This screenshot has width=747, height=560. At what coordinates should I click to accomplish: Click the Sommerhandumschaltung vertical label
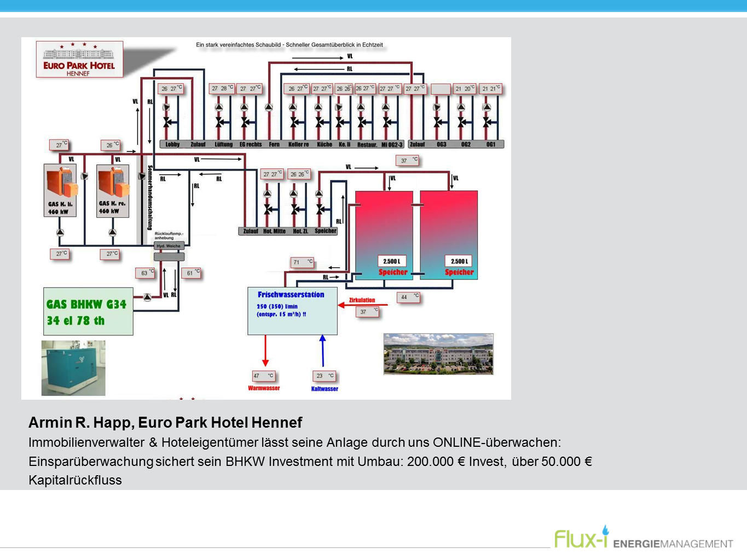150,197
